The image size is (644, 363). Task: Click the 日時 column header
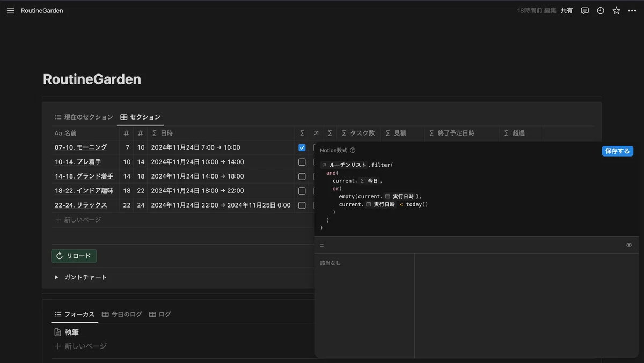pos(221,133)
